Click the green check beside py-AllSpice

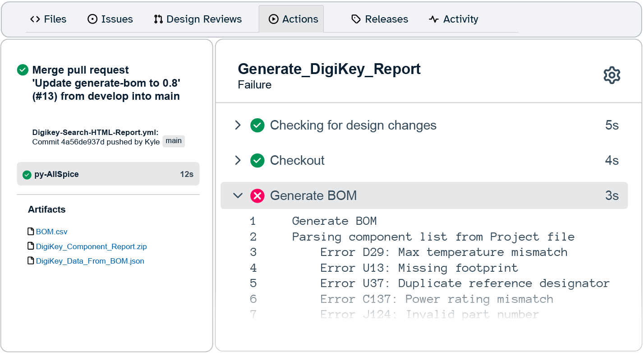27,173
